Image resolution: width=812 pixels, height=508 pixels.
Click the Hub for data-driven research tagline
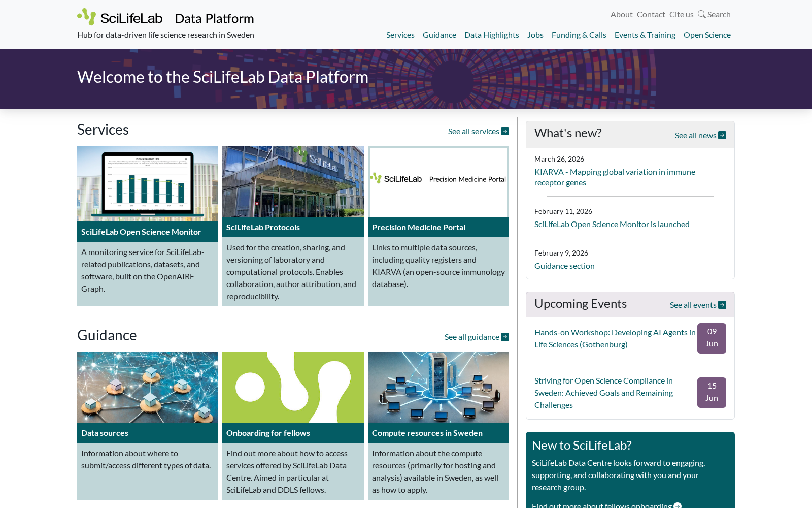[x=165, y=35]
